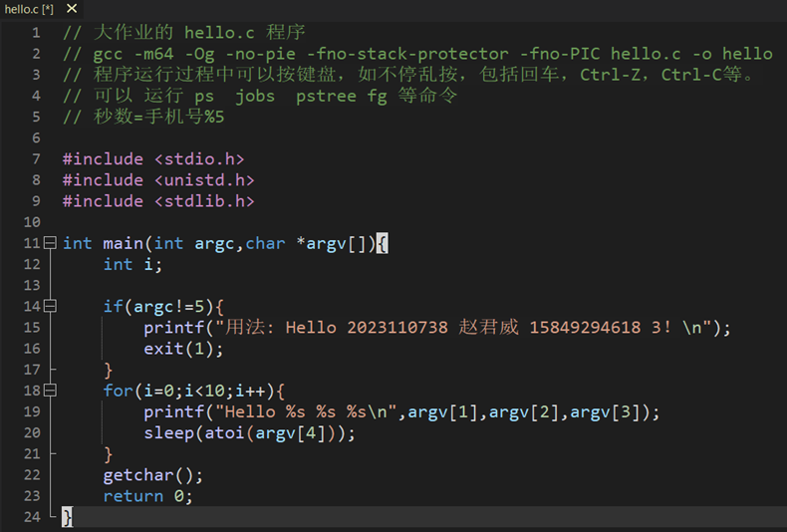The width and height of the screenshot is (787, 532).
Task: Click on the #include <stdlib.h> text
Action: 158,201
